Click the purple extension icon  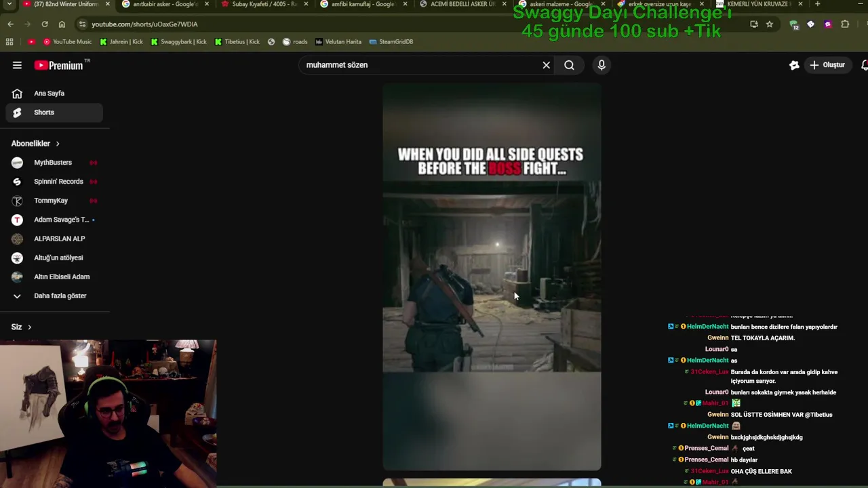828,24
